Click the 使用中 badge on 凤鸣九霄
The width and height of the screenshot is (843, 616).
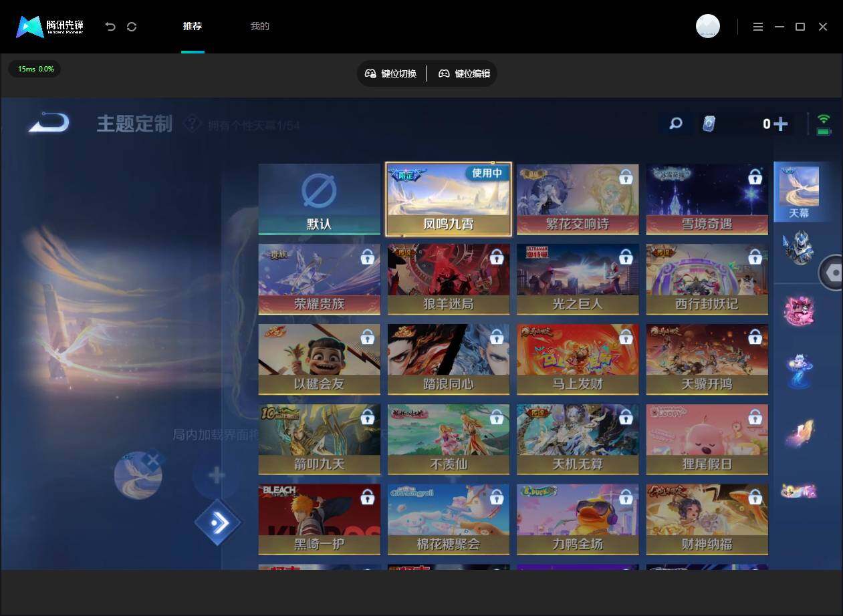(487, 173)
